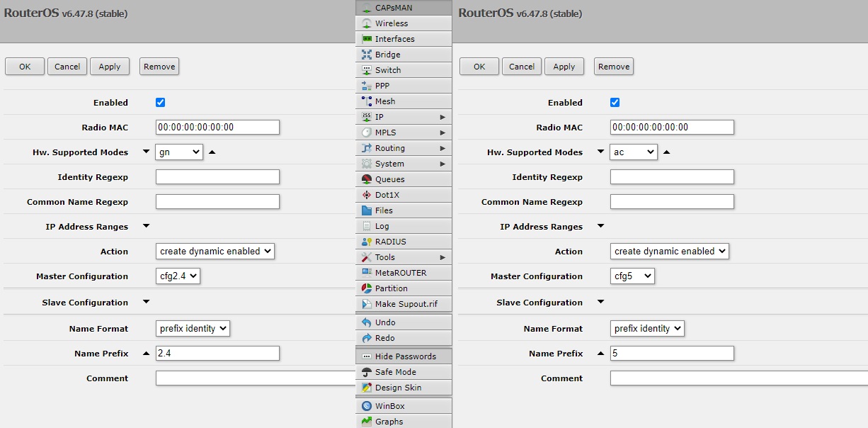Open Master Configuration dropdown showing cfg5
The image size is (868, 428).
coord(632,276)
